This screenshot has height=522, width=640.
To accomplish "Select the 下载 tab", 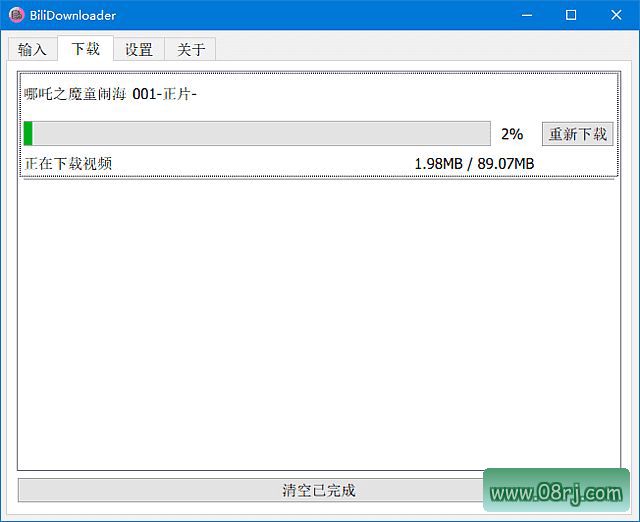I will [x=85, y=48].
